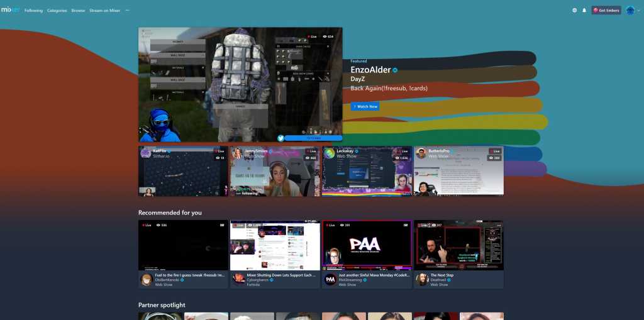This screenshot has height=320, width=644.
Task: Open the PAA stream thumbnail
Action: pos(367,245)
